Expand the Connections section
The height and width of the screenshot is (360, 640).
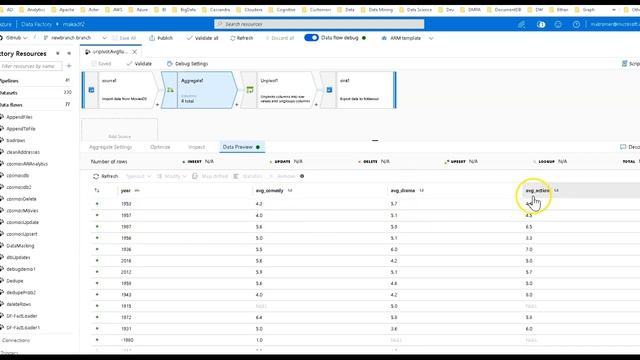click(16, 340)
